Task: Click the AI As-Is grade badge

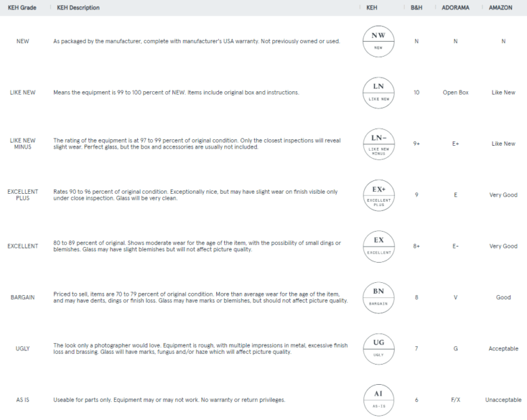Action: [x=378, y=400]
